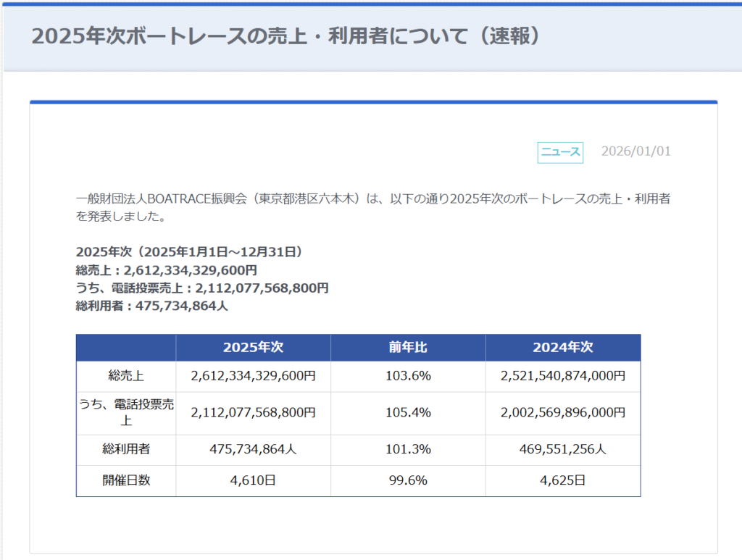Select the 前年比 table column header
The width and height of the screenshot is (742, 560).
tap(408, 348)
